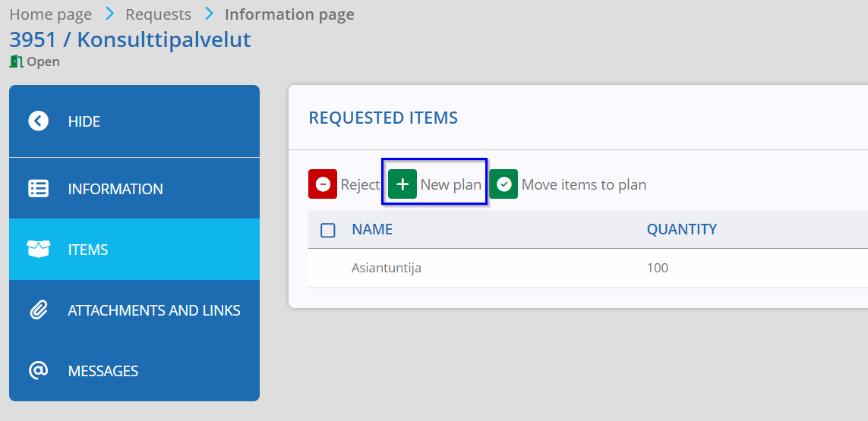Click the Hide back-arrow circle icon
The width and height of the screenshot is (868, 421).
(38, 121)
